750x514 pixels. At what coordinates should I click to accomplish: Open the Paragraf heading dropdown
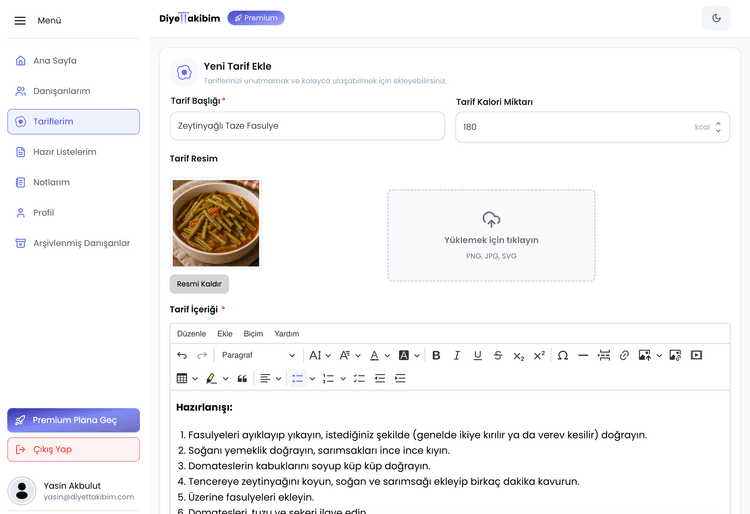click(258, 355)
